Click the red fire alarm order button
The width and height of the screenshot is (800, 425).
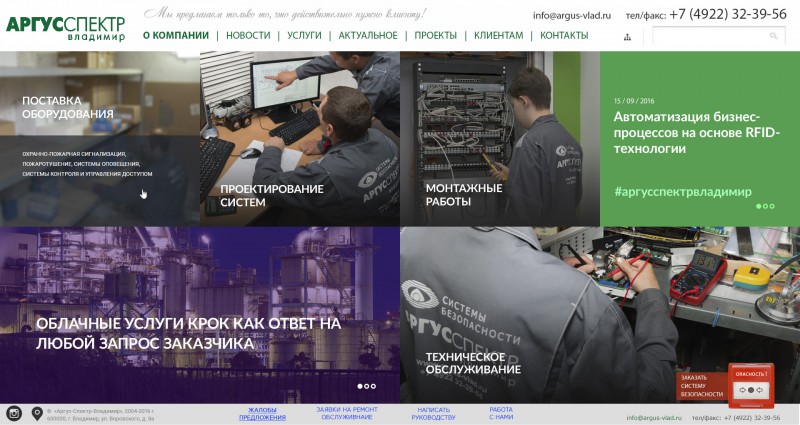pos(751,385)
